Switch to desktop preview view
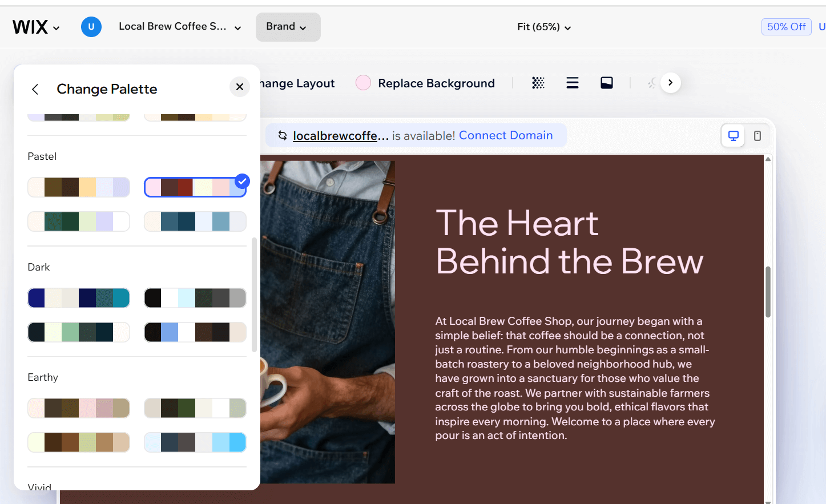Image resolution: width=826 pixels, height=504 pixels. (733, 136)
